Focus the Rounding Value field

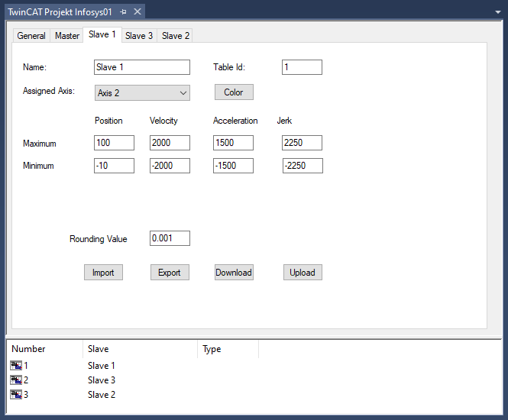pos(170,238)
